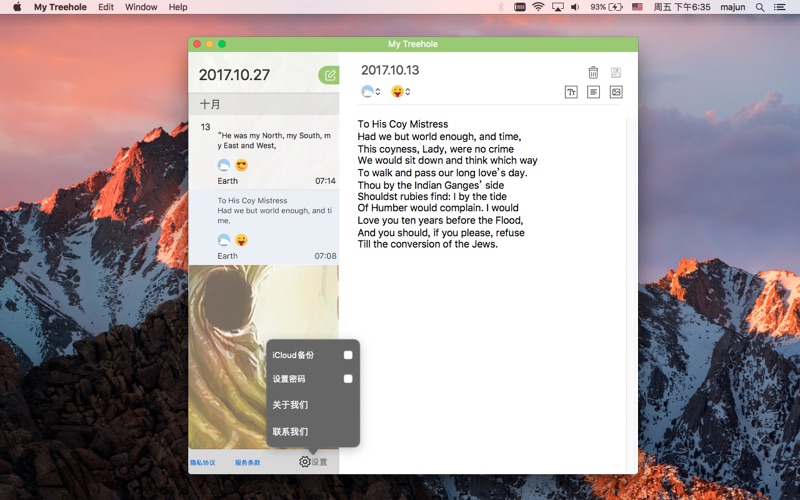Click the save entry icon

(x=616, y=72)
